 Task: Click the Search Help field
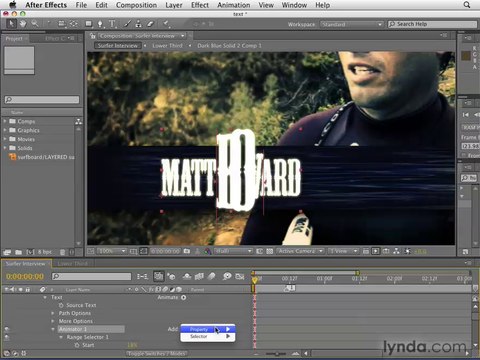(432, 24)
